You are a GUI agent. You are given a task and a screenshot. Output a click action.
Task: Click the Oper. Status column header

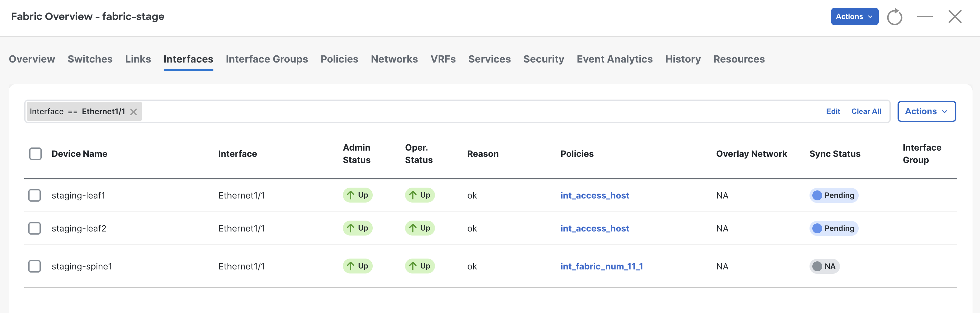(418, 154)
